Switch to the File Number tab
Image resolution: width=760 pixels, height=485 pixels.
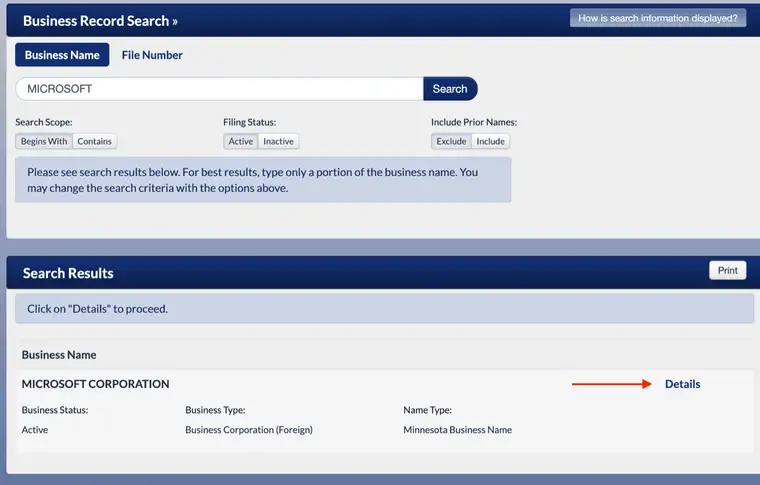pyautogui.click(x=152, y=55)
